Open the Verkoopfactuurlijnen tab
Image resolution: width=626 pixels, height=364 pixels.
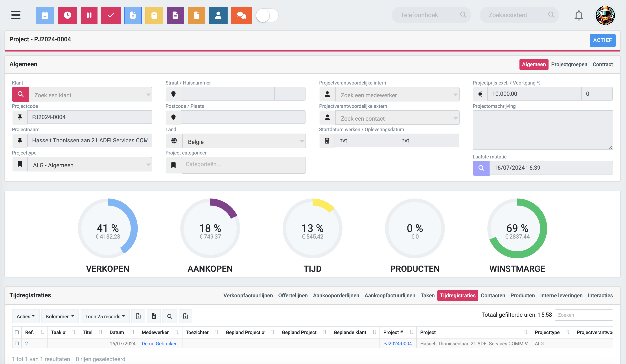[x=248, y=296]
